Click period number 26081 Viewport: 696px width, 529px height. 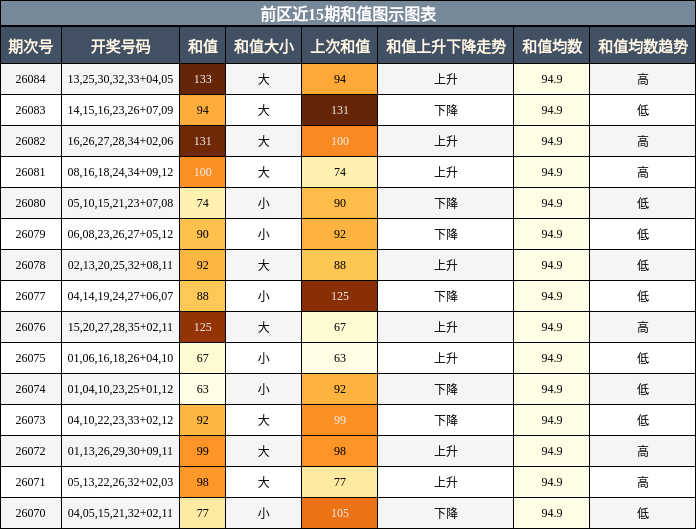click(x=31, y=172)
